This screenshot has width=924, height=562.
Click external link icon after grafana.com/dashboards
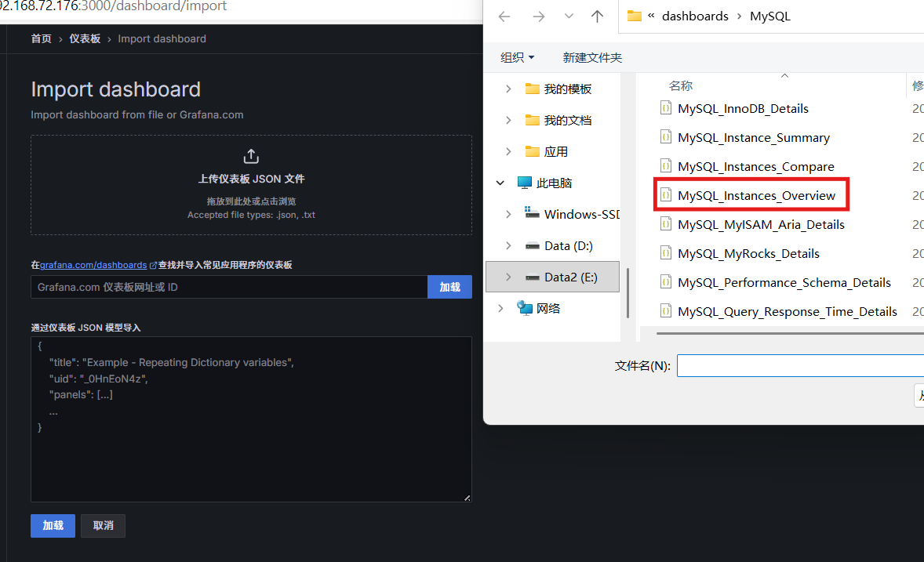153,266
